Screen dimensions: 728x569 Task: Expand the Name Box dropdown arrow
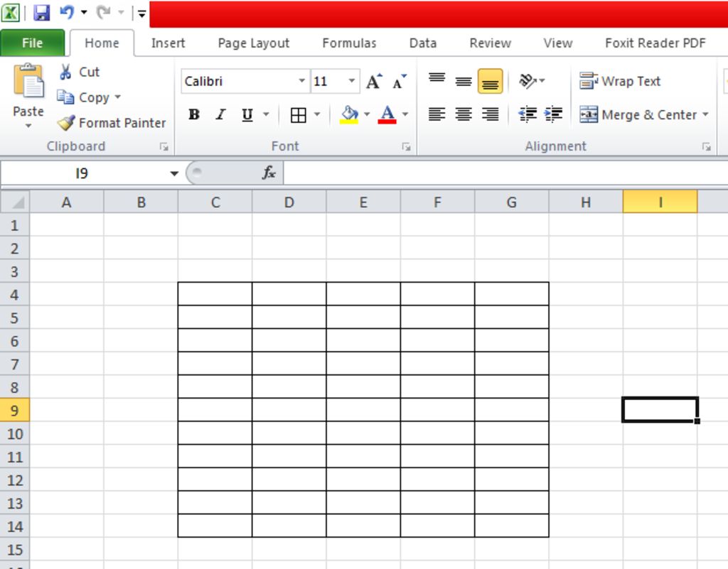(x=174, y=173)
